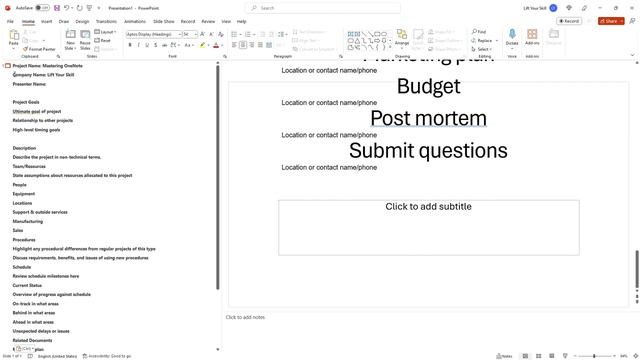This screenshot has width=640, height=360.
Task: Switch to the Design tab
Action: [x=82, y=21]
